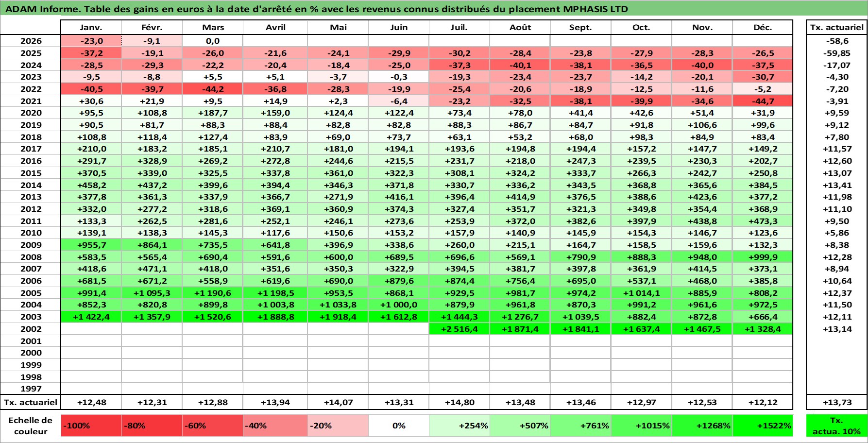Click the +879,6 cell in June 2006
Image resolution: width=868 pixels, height=443 pixels.
pos(399,281)
